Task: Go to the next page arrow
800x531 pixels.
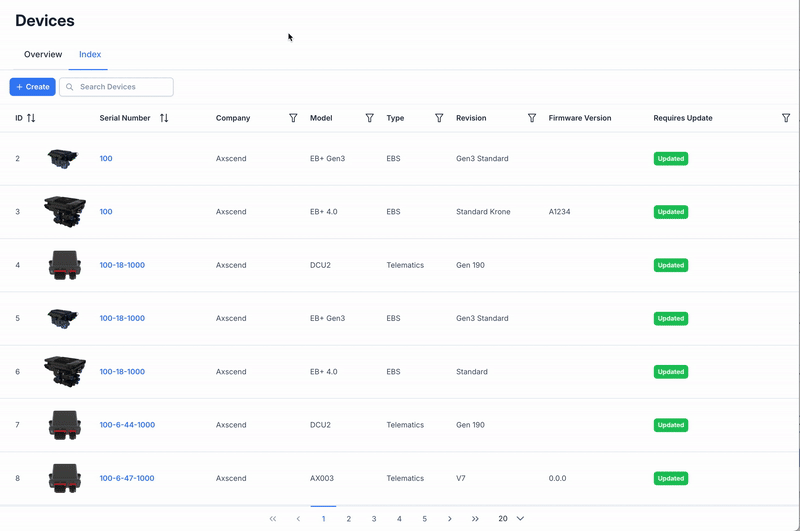Action: [450, 519]
